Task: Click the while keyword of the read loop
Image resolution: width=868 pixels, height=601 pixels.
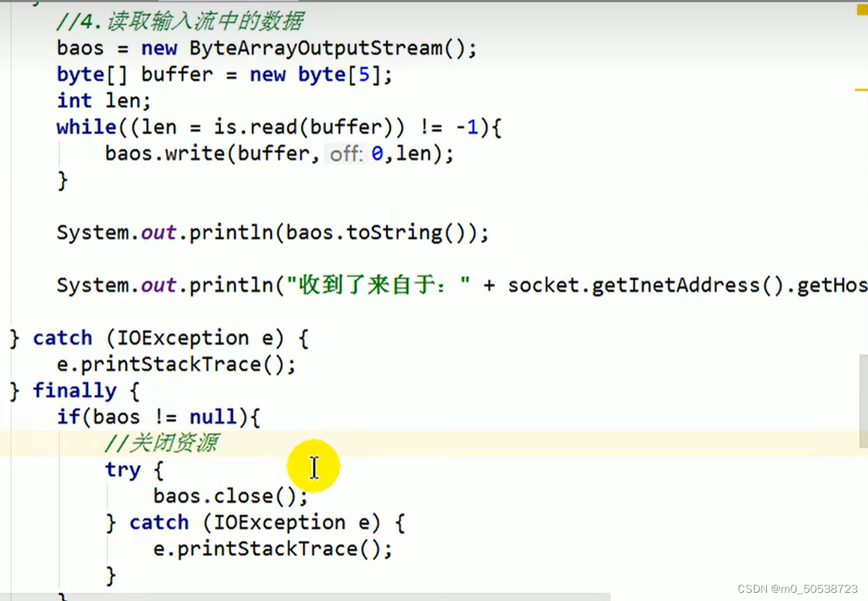Action: pyautogui.click(x=86, y=127)
